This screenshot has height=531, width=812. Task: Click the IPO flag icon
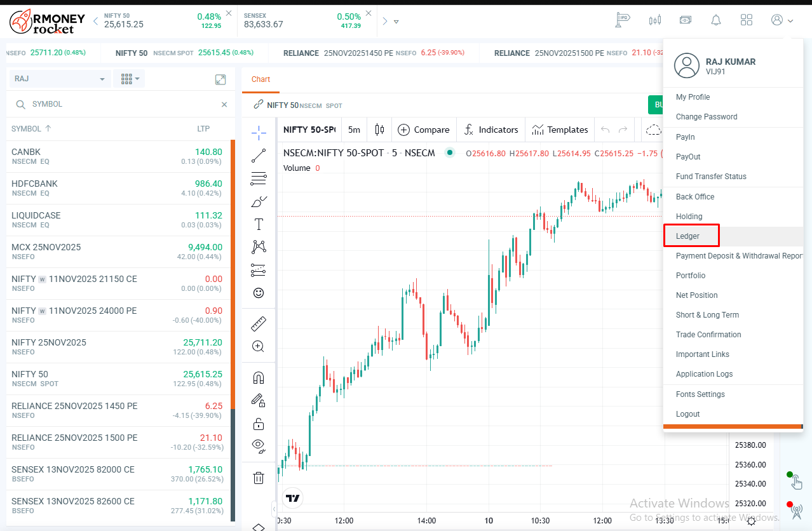pyautogui.click(x=622, y=20)
